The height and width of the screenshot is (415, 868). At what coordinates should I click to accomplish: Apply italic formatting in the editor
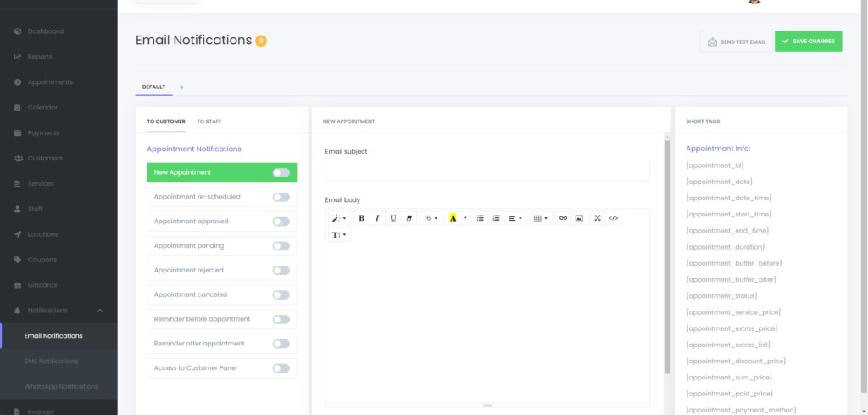click(377, 218)
